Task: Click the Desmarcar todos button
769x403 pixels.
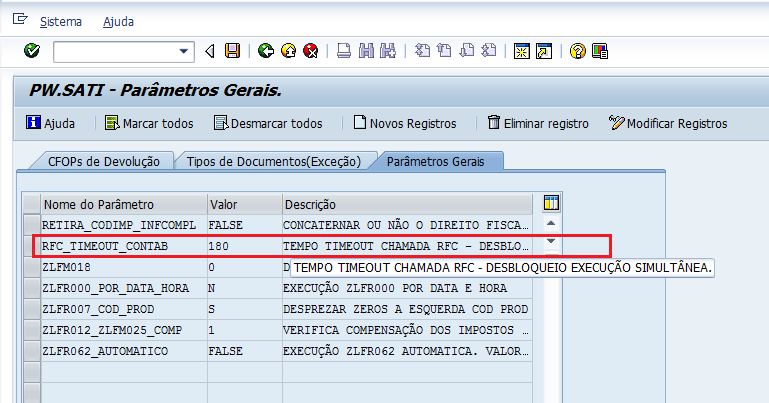Action: (268, 123)
